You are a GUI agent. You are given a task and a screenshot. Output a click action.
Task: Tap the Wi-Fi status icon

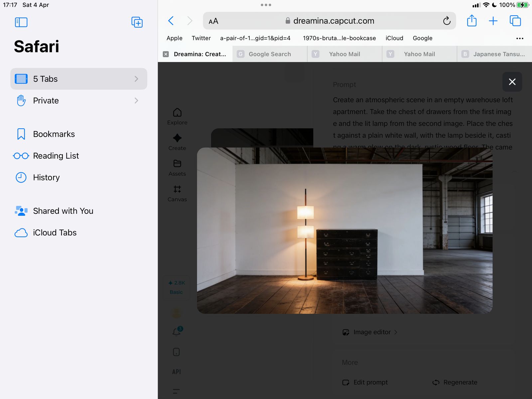coord(486,5)
